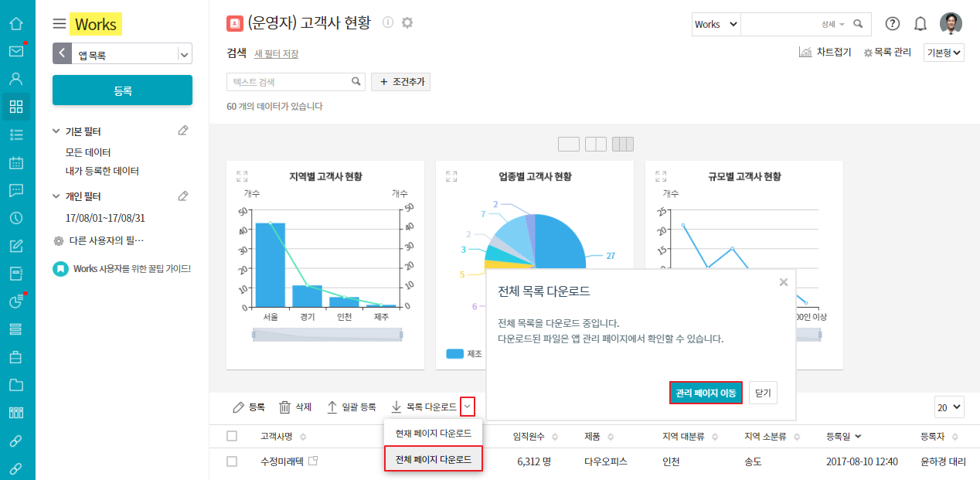Check the select-all checkbox in table header
Viewport: 980px width, 480px height.
[x=232, y=436]
